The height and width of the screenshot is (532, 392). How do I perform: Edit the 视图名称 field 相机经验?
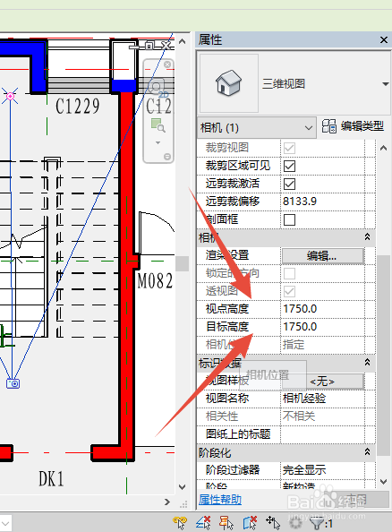point(322,399)
